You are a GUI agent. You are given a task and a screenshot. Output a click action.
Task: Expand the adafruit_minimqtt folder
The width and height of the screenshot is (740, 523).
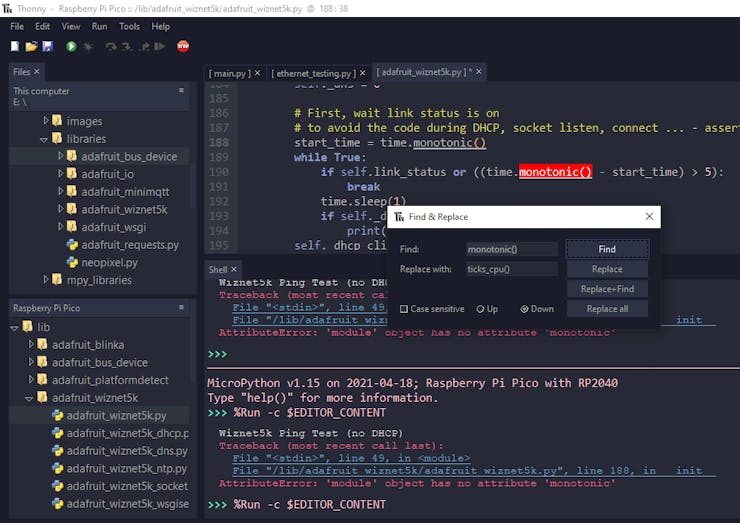click(60, 192)
